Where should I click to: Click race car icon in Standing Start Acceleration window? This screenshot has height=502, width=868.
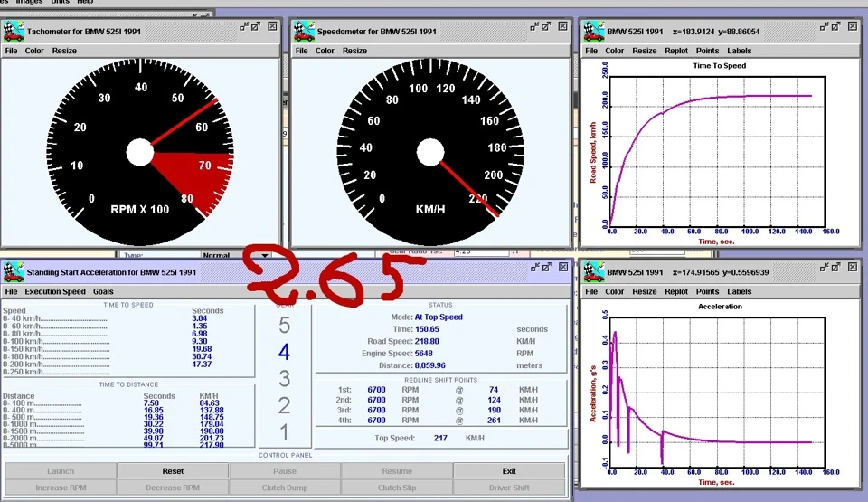pos(14,272)
